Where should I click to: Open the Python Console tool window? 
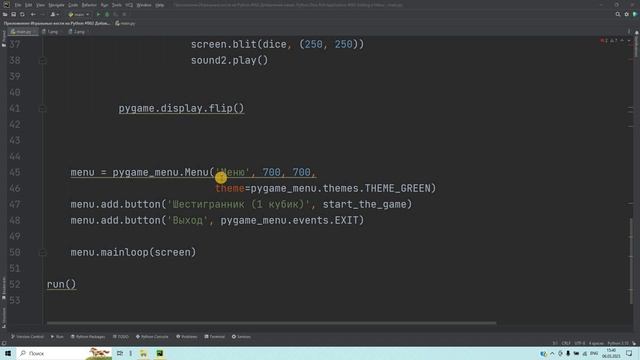click(x=152, y=337)
